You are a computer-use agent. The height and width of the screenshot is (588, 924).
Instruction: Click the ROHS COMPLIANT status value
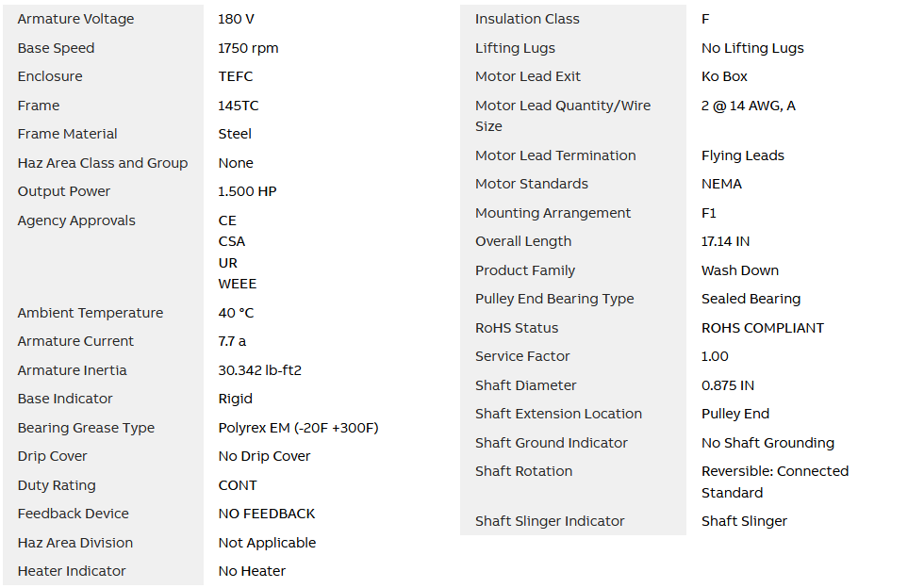(x=762, y=328)
